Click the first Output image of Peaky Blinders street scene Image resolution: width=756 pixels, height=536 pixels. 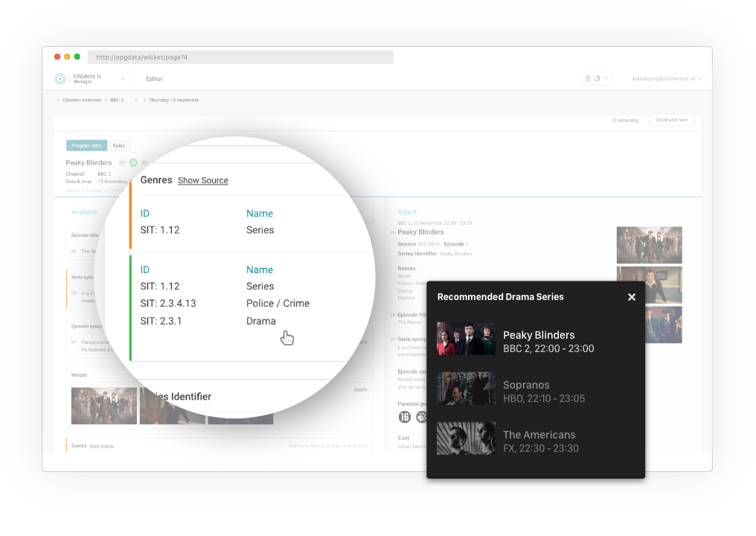pyautogui.click(x=649, y=245)
